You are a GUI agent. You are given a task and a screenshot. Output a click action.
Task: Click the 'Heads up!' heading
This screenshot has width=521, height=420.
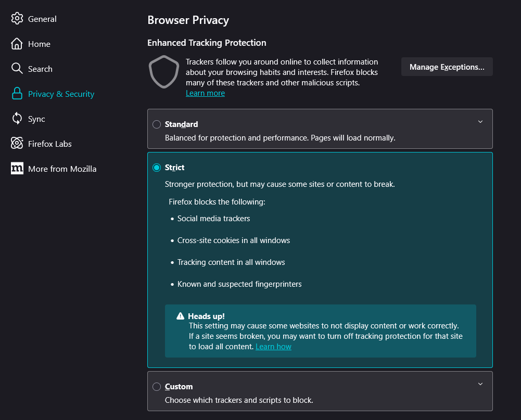tap(206, 316)
